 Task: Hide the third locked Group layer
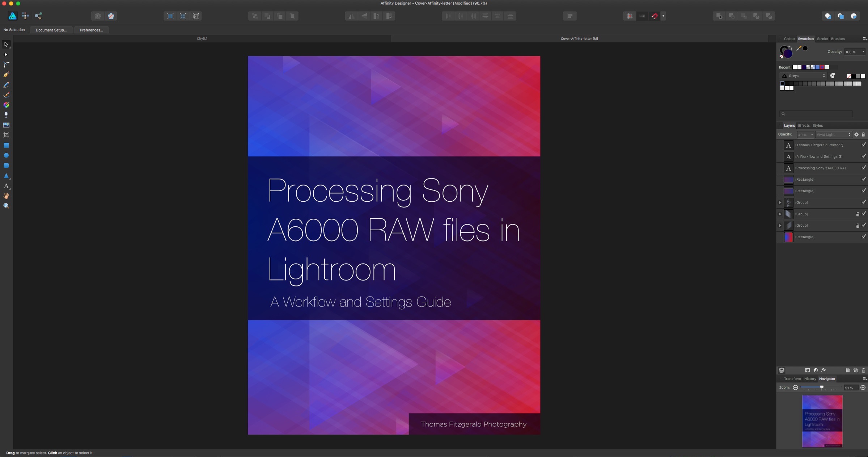[864, 225]
